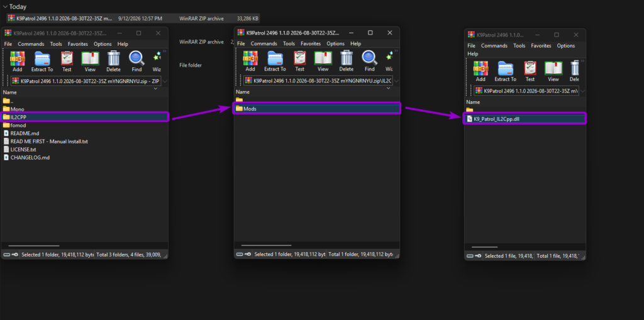Click View icon in left WinRAR window
Viewport: 644px width, 320px height.
click(90, 62)
